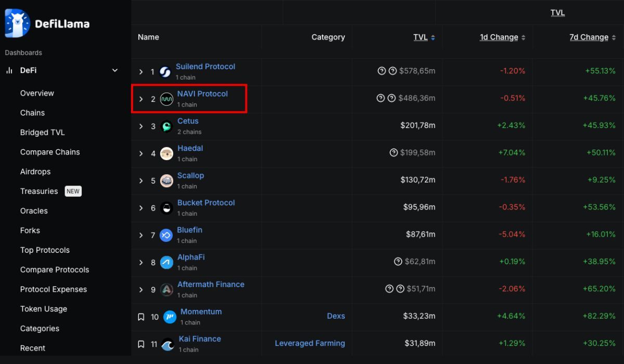Viewport: 624px width, 364px height.
Task: Sort by the TVL column arrow
Action: [x=433, y=37]
